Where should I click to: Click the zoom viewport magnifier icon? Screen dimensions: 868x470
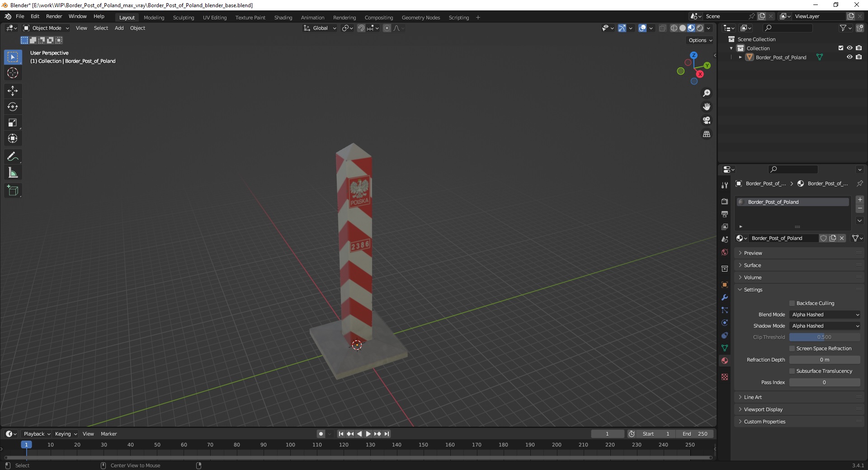(x=706, y=93)
